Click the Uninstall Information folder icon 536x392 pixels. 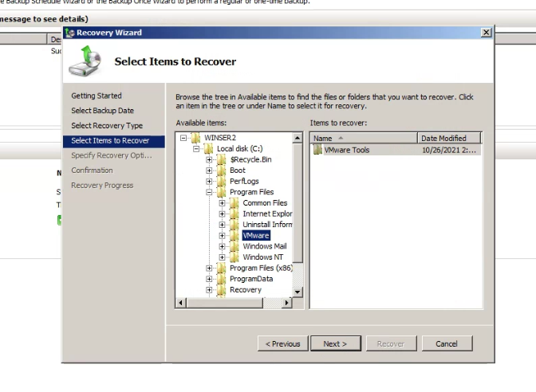[x=235, y=225]
